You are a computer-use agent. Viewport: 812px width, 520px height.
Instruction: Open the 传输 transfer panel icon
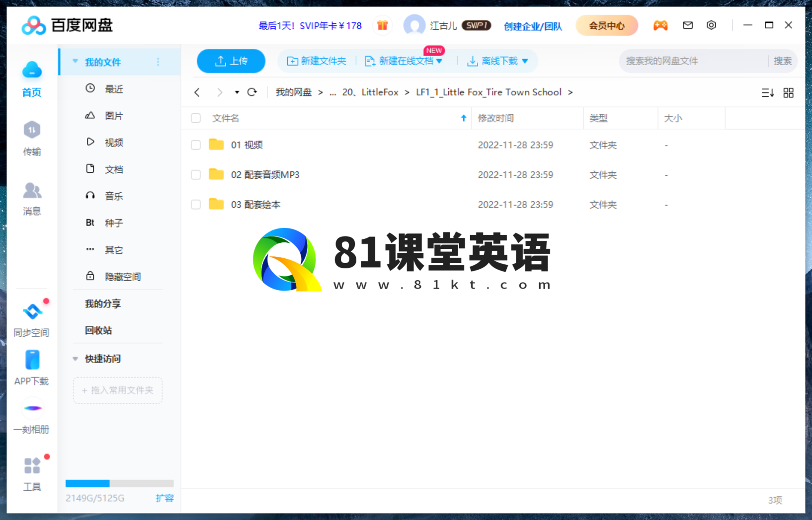[x=32, y=130]
